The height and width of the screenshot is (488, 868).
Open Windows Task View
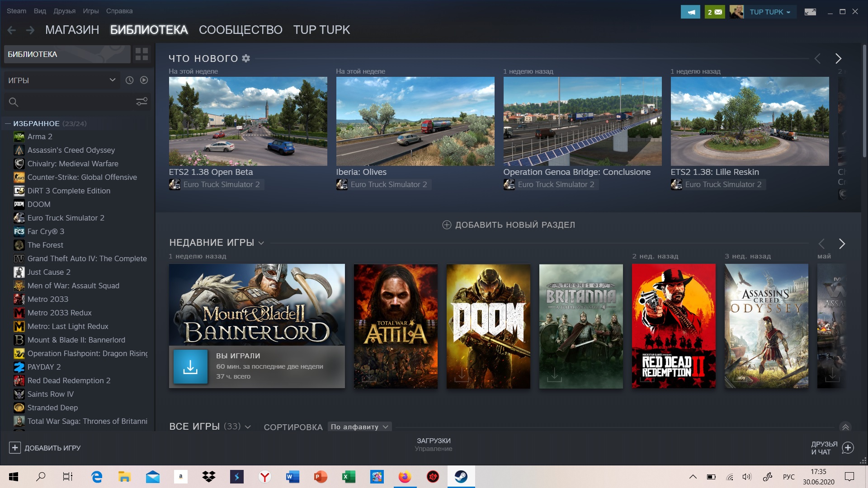[68, 477]
